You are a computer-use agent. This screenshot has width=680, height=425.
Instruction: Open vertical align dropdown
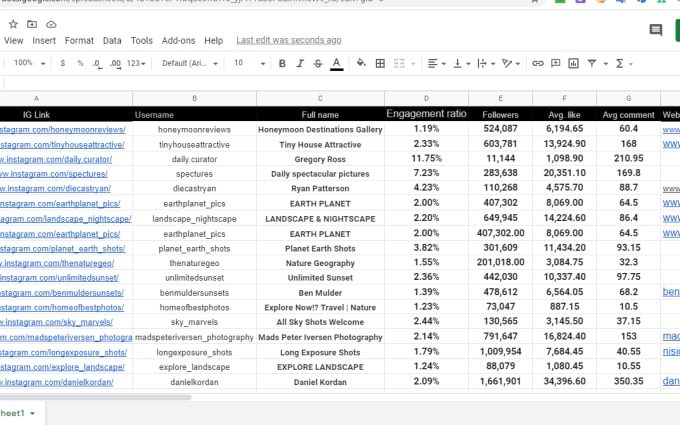[x=461, y=63]
